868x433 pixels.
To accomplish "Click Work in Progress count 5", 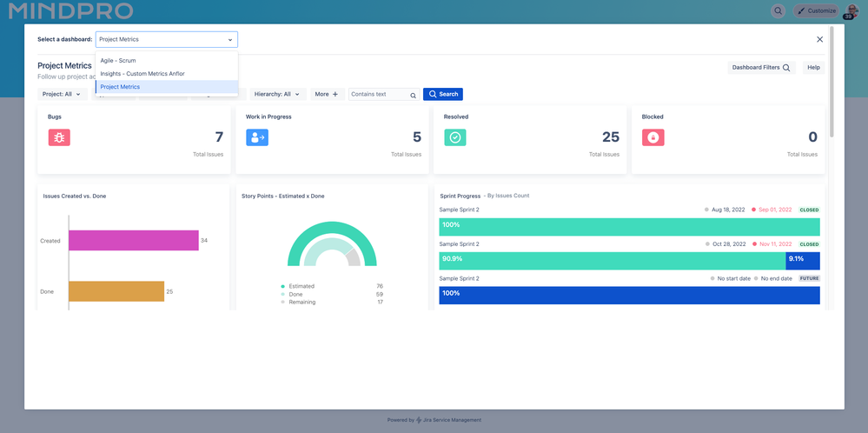I will pyautogui.click(x=417, y=137).
